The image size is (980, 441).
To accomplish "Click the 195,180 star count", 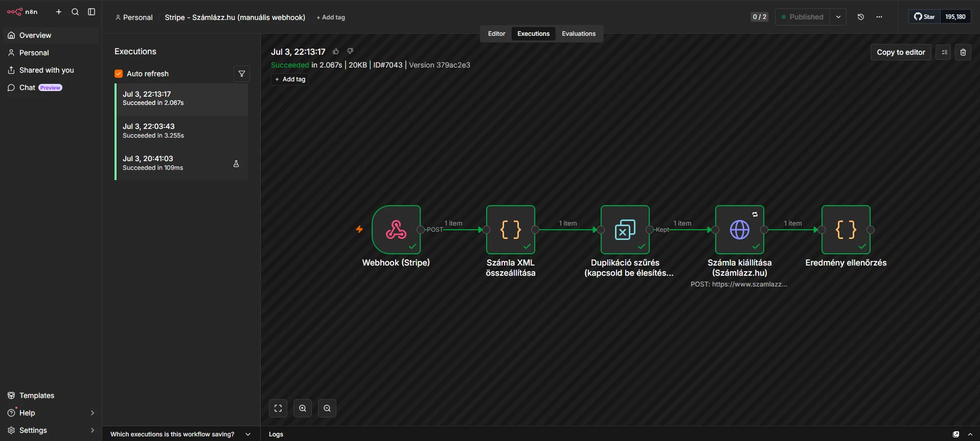I will pos(955,17).
